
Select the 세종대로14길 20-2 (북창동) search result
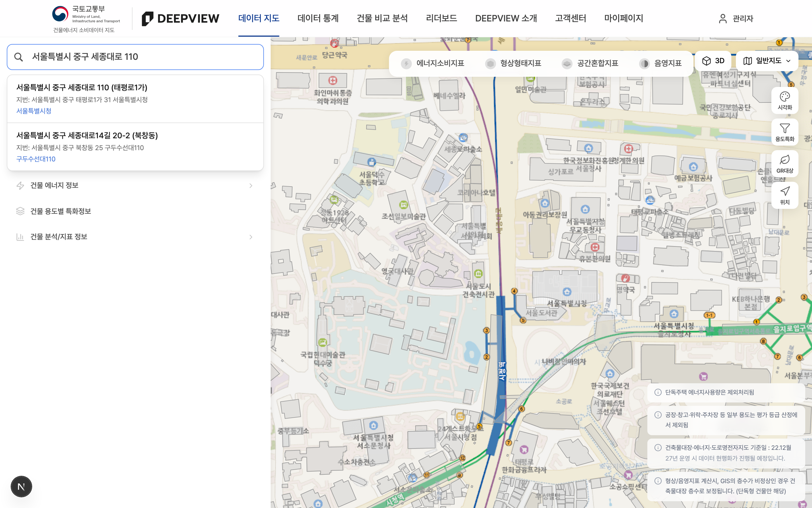coord(135,147)
